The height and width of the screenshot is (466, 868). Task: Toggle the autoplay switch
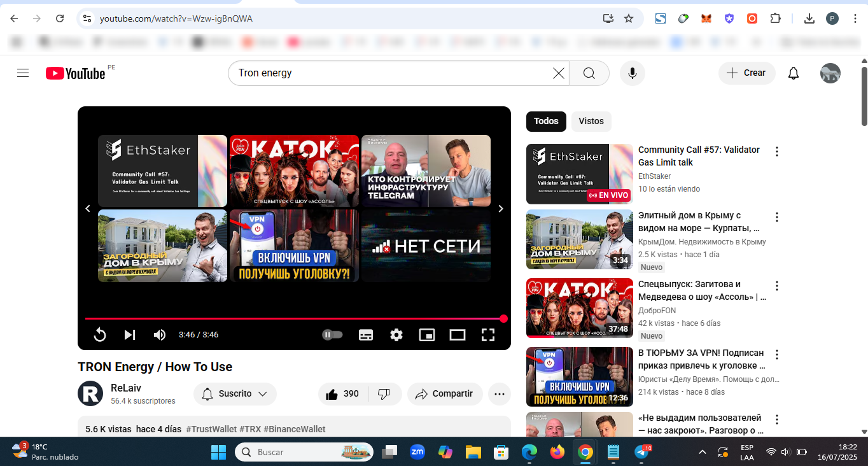click(x=332, y=335)
